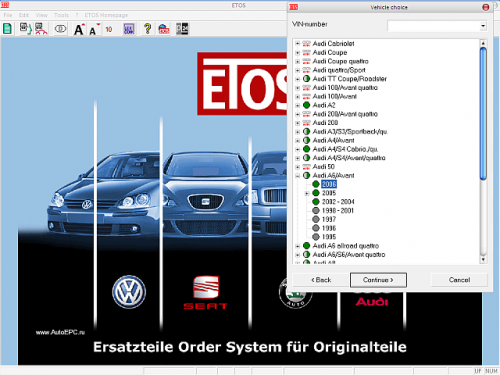This screenshot has height=375, width=500.
Task: Select Audi A4/S4/Avant/quattro entry
Action: point(349,158)
